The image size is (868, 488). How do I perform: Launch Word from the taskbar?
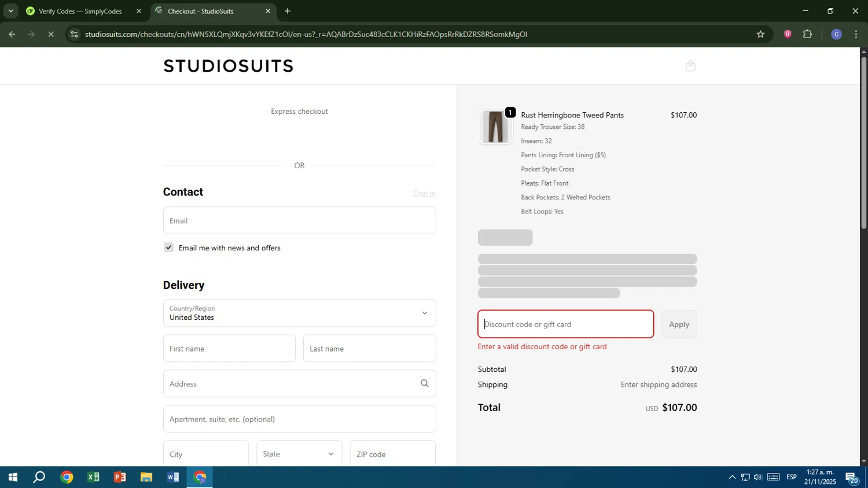pyautogui.click(x=173, y=478)
